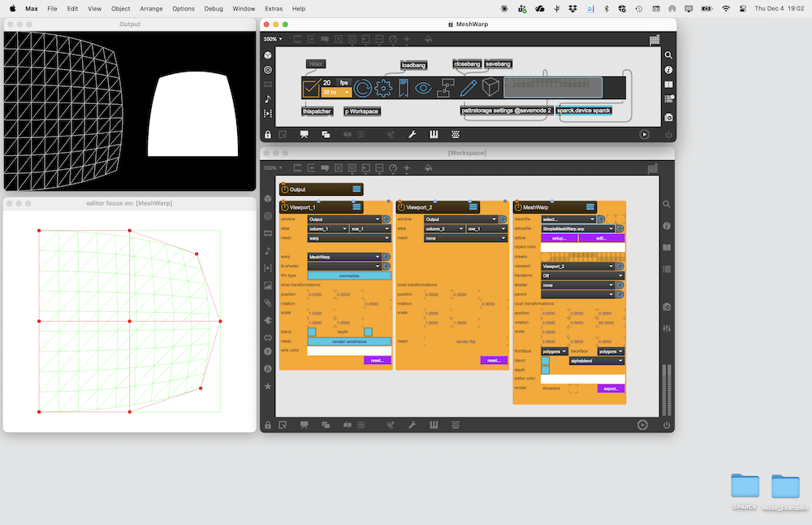Viewport: 812px width, 525px height.
Task: Click the SPARCK folder on the desktop
Action: 745,488
